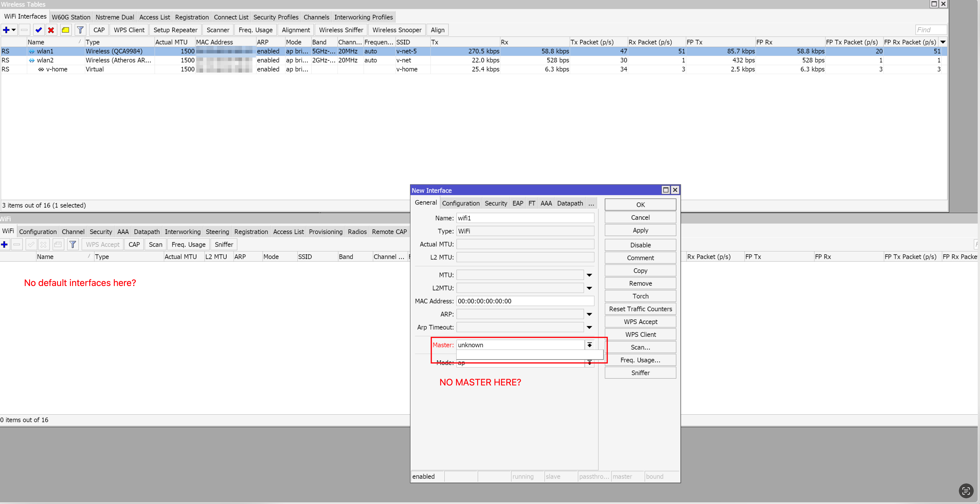
Task: Disable interface with red X icon
Action: point(51,30)
